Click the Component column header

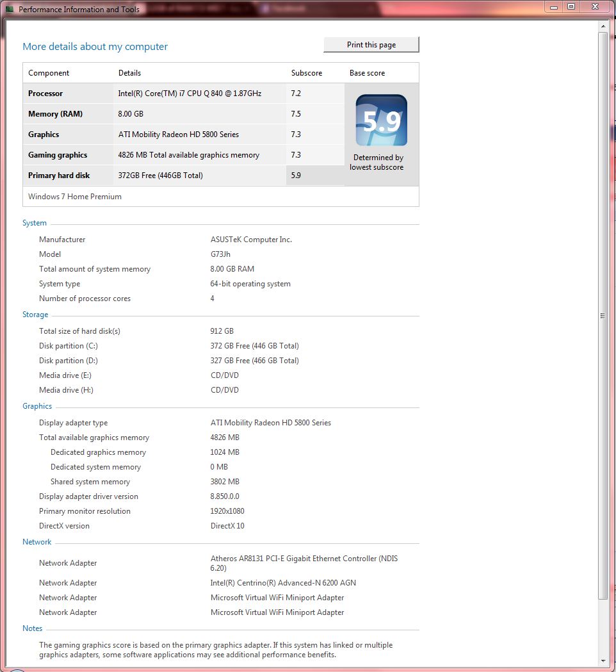(49, 73)
